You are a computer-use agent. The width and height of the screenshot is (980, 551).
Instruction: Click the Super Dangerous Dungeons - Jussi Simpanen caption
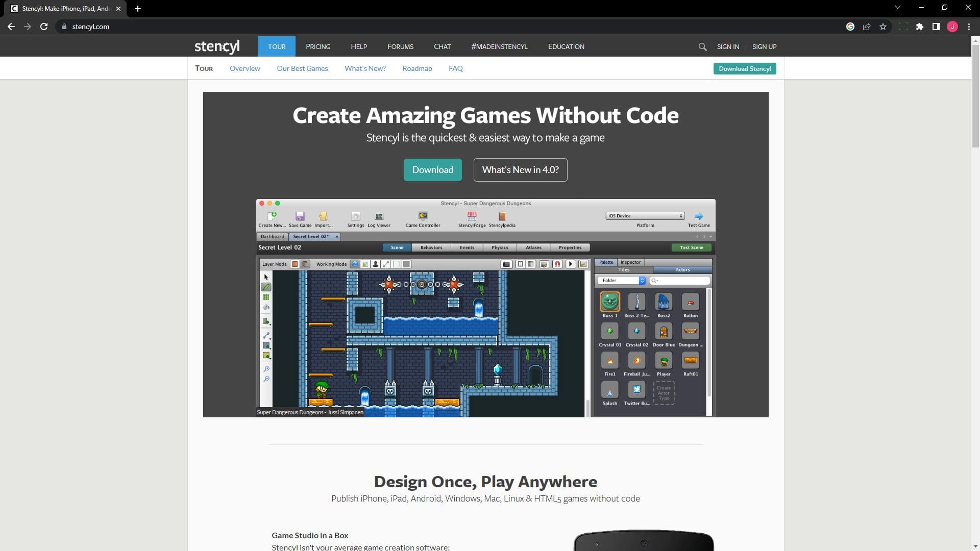tap(310, 412)
